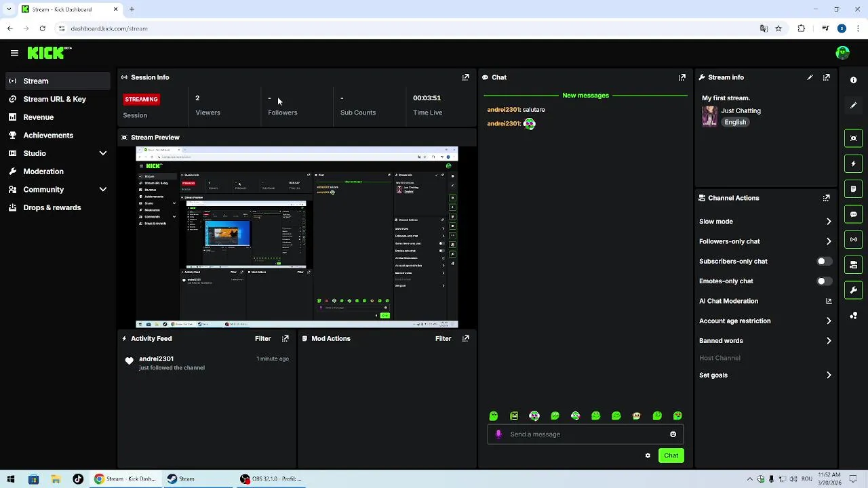
Task: Open the Activity Feed Filter
Action: pyautogui.click(x=262, y=338)
